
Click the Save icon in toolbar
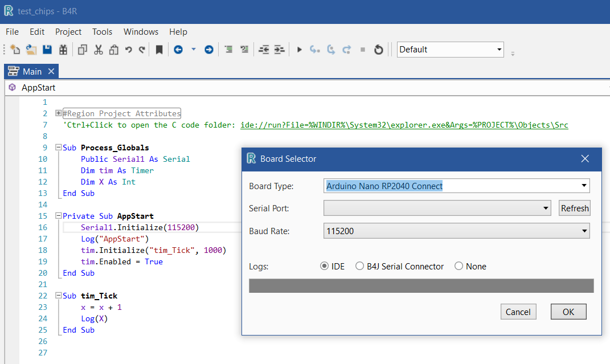tap(47, 50)
